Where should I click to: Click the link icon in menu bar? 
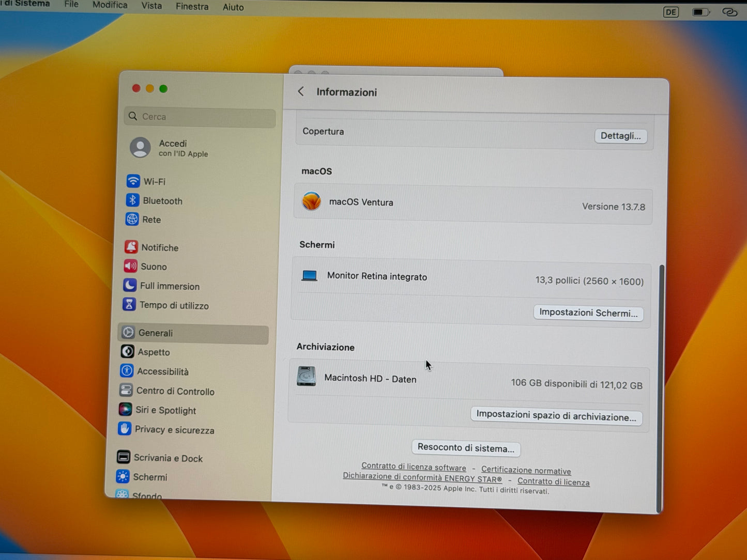(729, 12)
